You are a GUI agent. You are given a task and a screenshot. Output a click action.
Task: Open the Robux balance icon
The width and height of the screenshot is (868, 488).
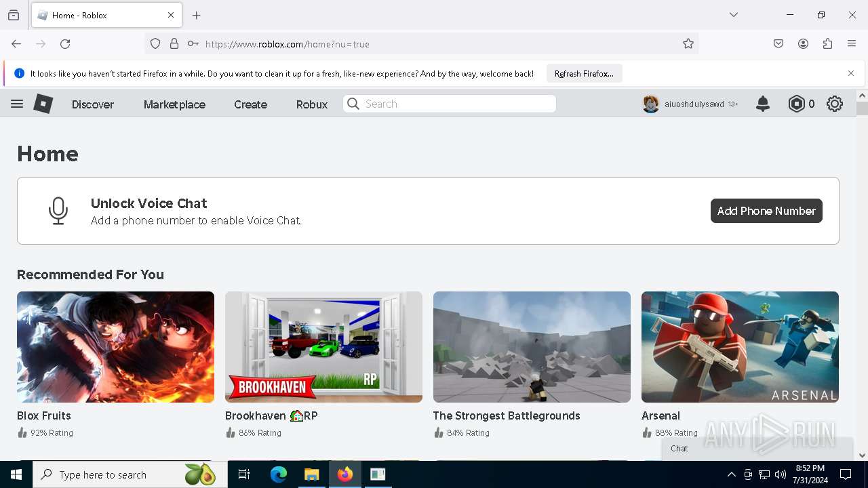pyautogui.click(x=796, y=104)
